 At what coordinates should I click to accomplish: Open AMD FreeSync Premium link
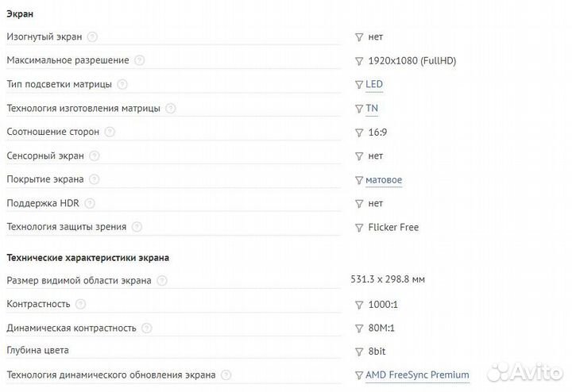coord(417,375)
